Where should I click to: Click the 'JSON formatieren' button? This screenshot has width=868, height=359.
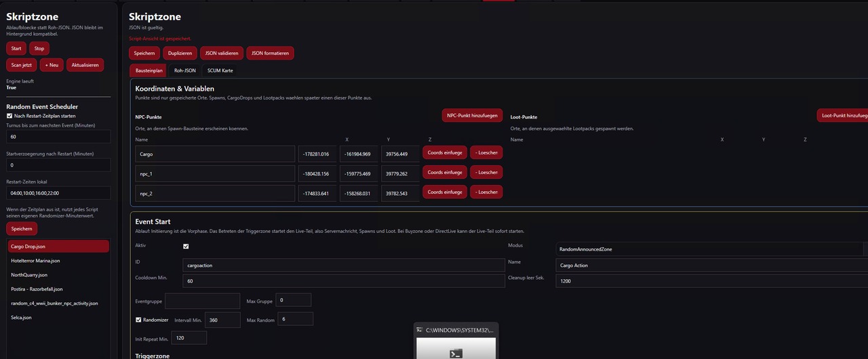[269, 53]
